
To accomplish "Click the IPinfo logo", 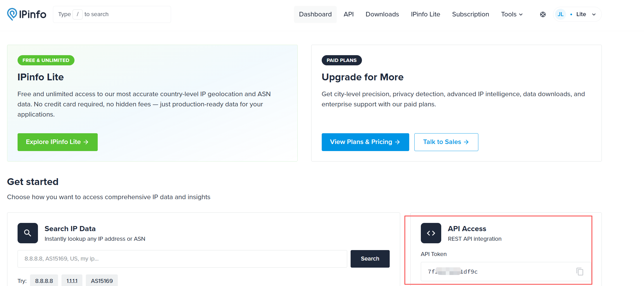I will click(27, 14).
